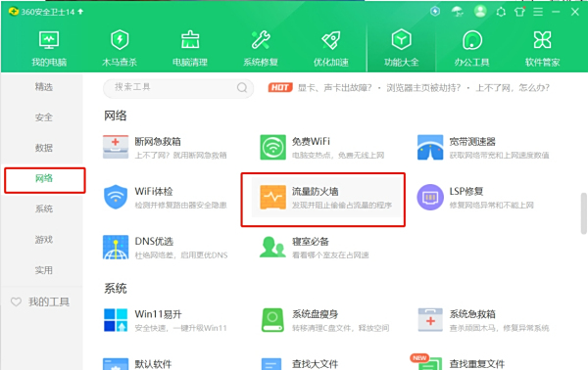This screenshot has width=588, height=370.
Task: Select the 安全 sidebar category
Action: click(x=44, y=117)
